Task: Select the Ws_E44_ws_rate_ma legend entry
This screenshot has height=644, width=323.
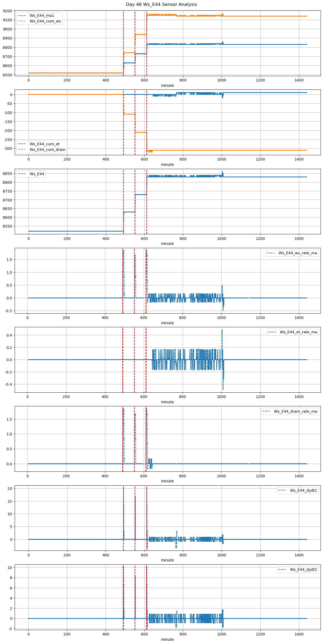Action: [298, 253]
